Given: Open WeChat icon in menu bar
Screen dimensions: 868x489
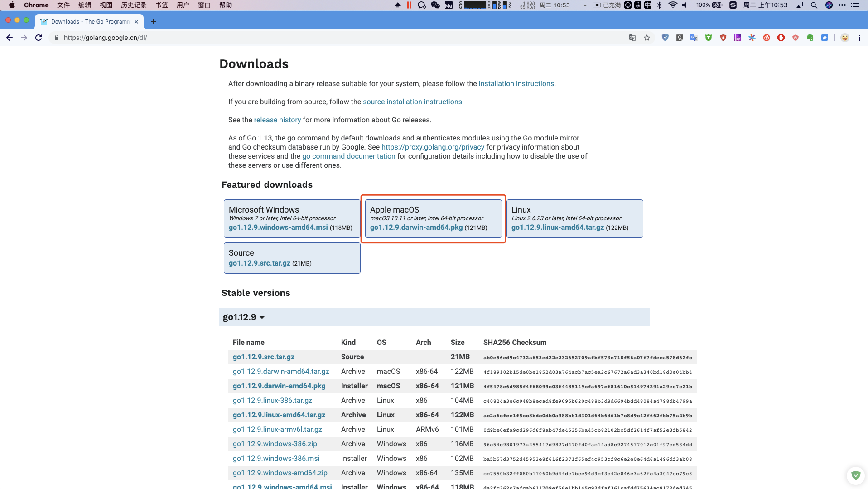Looking at the screenshot, I should point(435,5).
